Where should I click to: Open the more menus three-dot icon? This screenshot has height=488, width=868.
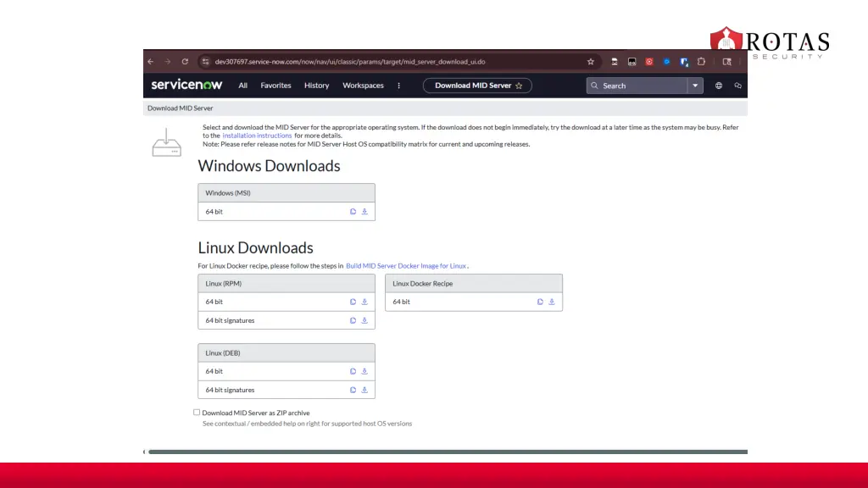click(x=398, y=86)
